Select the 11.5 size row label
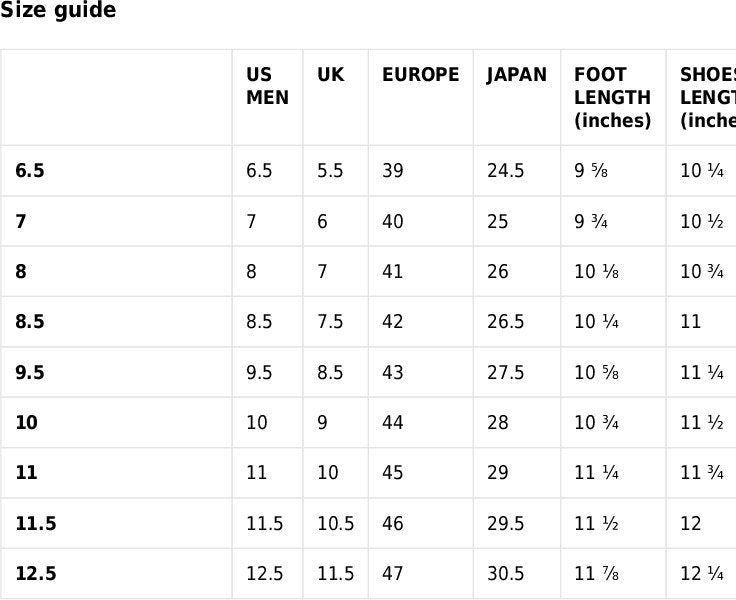 tap(35, 524)
